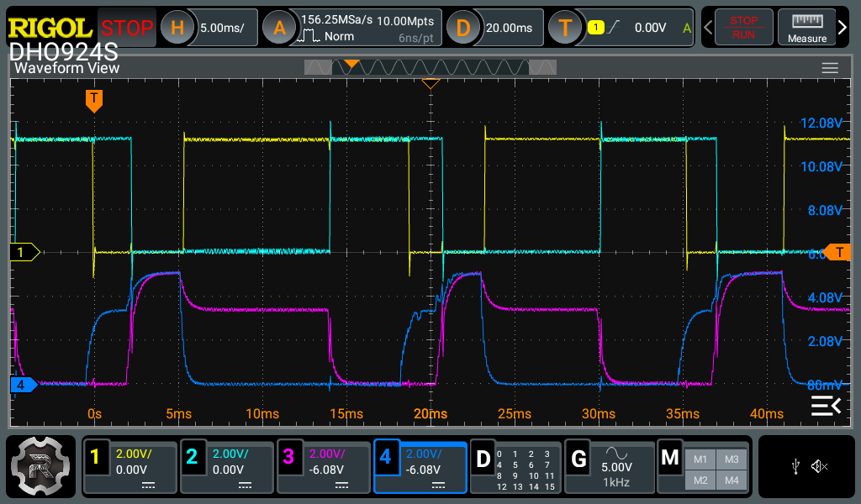The height and width of the screenshot is (504, 861).
Task: Click the orange H horizontal timebase icon
Action: pos(177,28)
